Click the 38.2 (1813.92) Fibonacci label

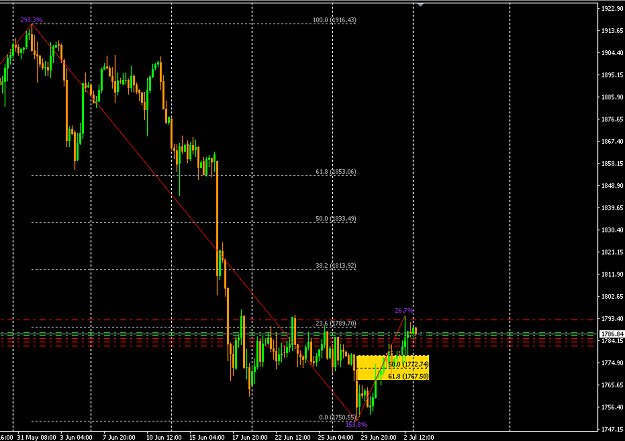[336, 266]
